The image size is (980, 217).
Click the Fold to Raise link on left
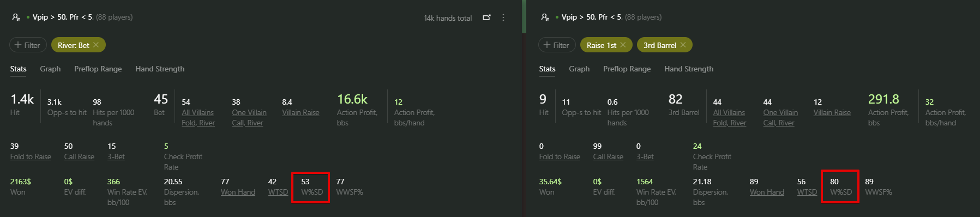31,156
